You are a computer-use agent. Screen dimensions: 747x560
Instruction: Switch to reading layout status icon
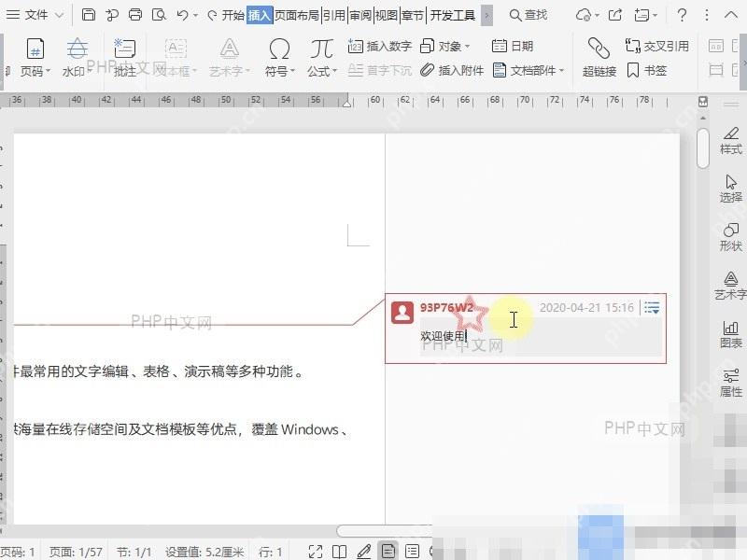[339, 552]
